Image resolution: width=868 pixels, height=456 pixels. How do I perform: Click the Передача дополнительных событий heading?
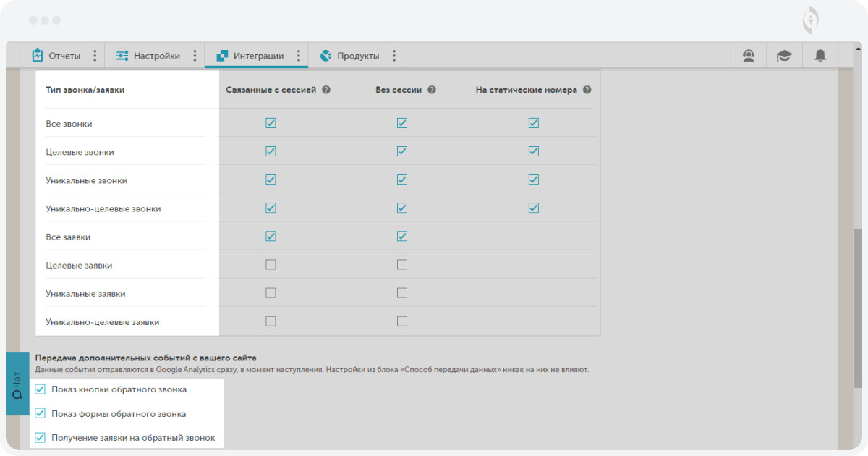[x=145, y=358]
